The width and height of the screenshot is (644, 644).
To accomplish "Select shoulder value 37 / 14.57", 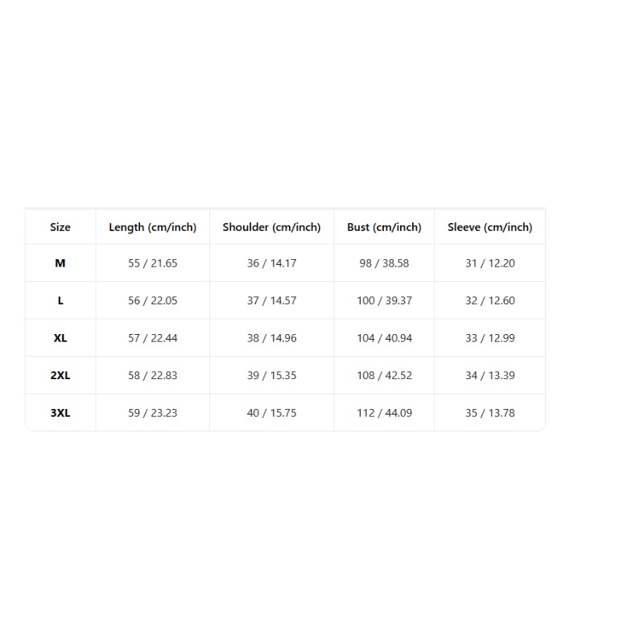I will click(x=271, y=300).
